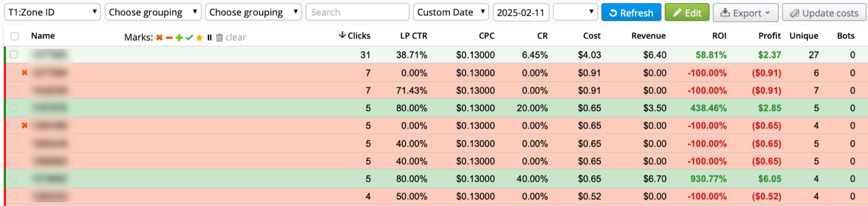Screen dimensions: 868x206
Task: Apply the orange X mark from Marks toolbar
Action: click(x=159, y=38)
